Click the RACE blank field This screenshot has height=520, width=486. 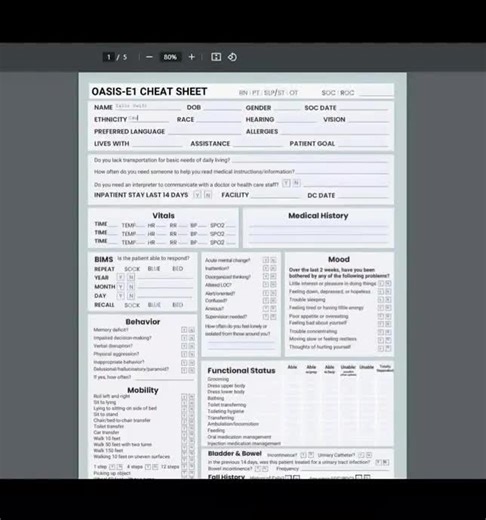pos(218,119)
